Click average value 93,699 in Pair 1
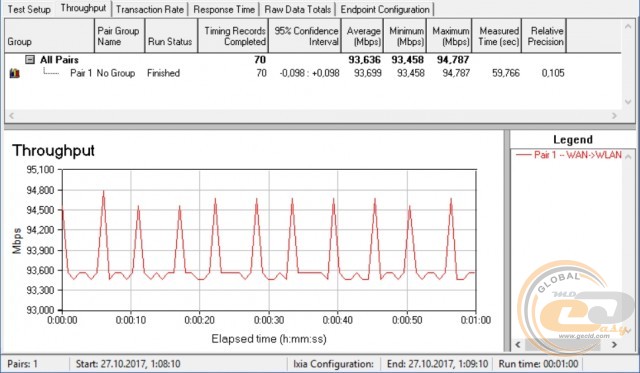Image resolution: width=640 pixels, height=373 pixels. coord(367,73)
